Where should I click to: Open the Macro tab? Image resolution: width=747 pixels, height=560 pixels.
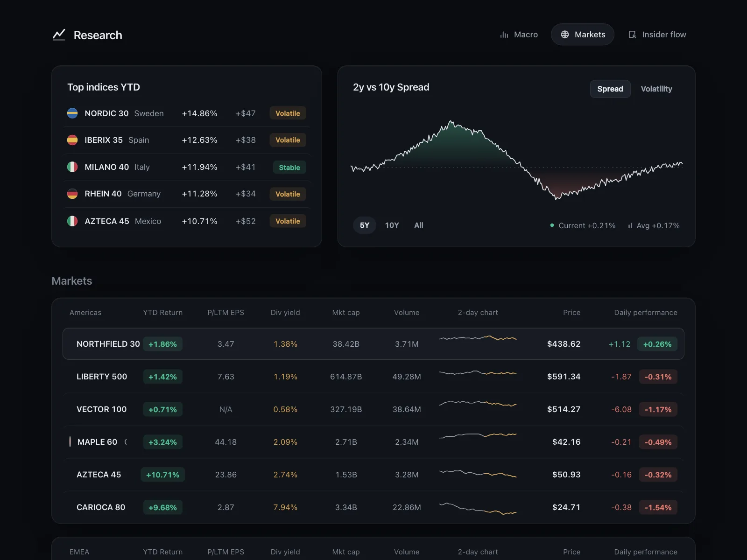[519, 35]
